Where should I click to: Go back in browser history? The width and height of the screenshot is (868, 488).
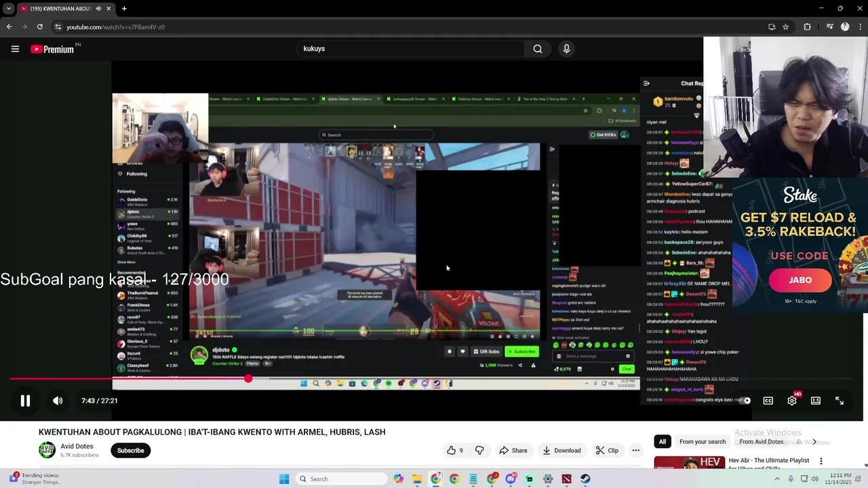(9, 27)
